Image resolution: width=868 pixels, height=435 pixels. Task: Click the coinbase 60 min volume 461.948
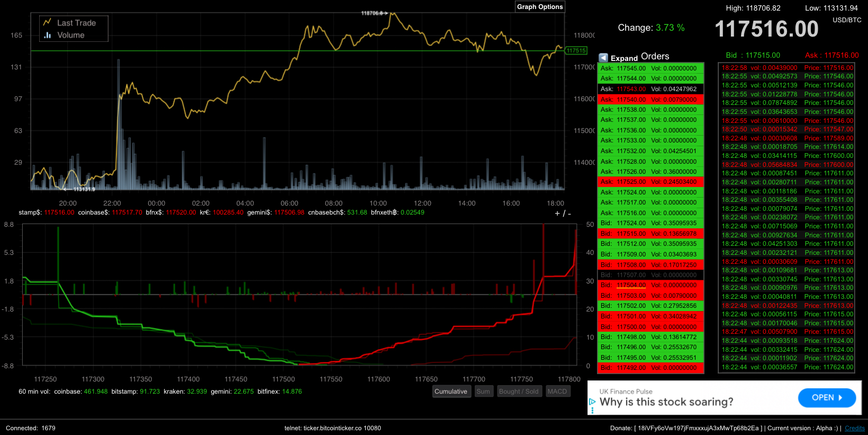click(96, 392)
